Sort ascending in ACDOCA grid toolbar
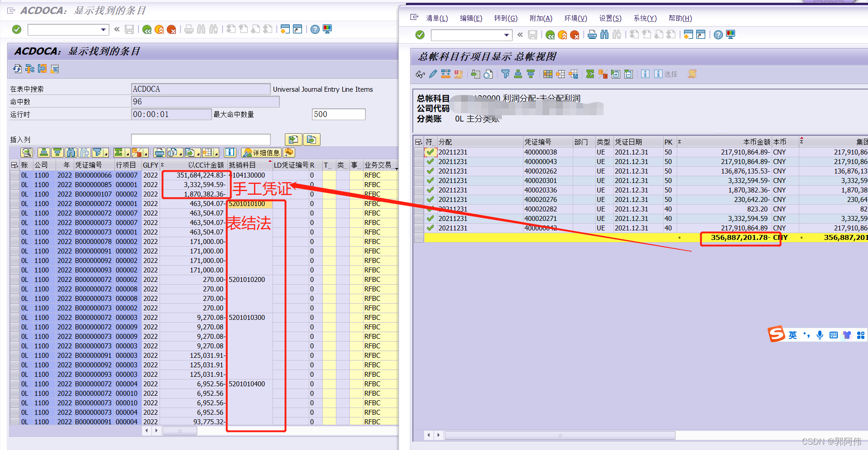 pyautogui.click(x=44, y=153)
